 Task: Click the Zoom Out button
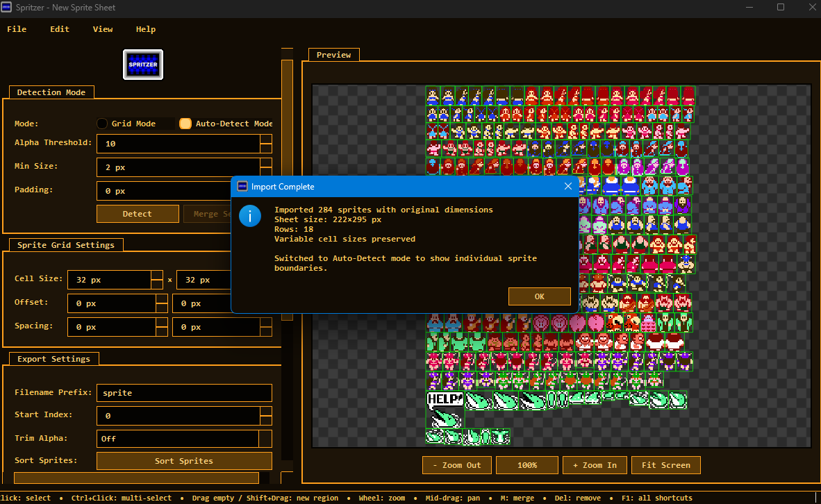(x=456, y=465)
